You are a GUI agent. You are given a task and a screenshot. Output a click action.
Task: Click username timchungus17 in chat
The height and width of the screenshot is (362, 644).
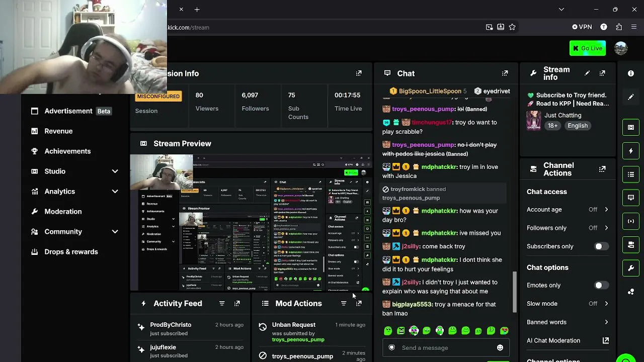(x=432, y=122)
